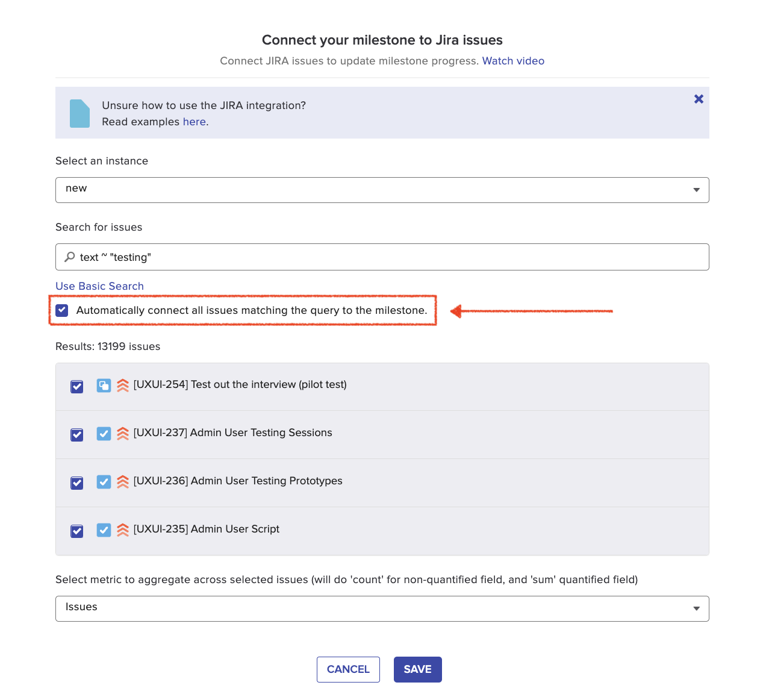Screen dimensions: 766x700
Task: Uncheck the UXUI-254 issue checkbox
Action: pyautogui.click(x=77, y=387)
